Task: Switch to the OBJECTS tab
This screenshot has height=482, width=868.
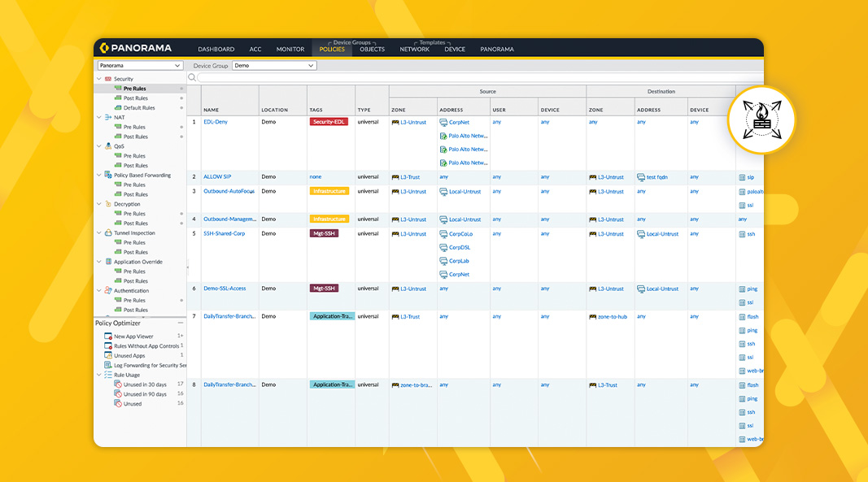Action: (372, 49)
